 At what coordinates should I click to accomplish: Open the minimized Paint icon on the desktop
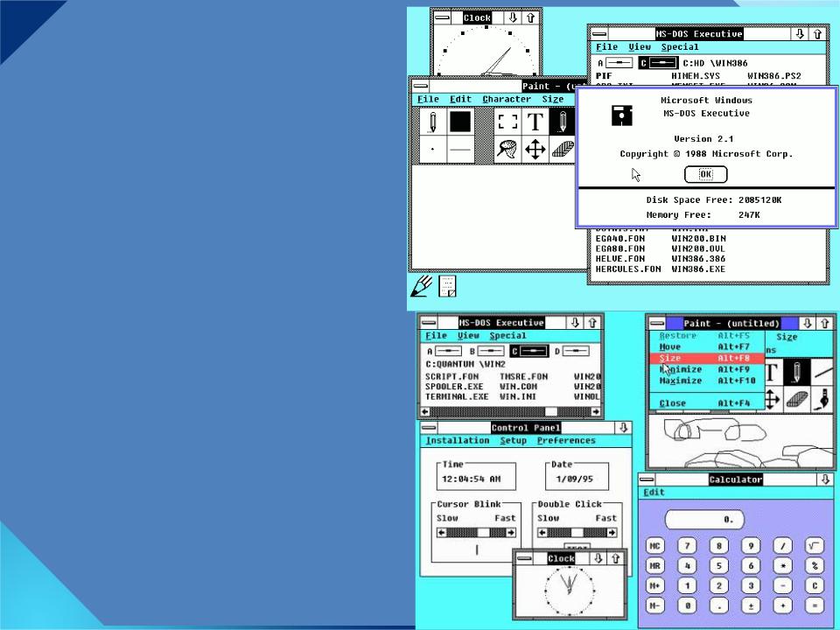point(422,286)
